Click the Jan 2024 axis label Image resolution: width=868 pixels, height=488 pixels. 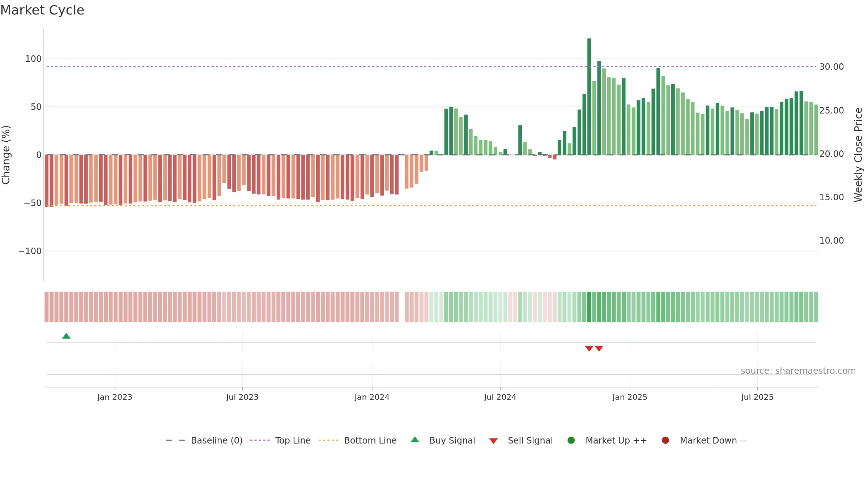tap(372, 397)
